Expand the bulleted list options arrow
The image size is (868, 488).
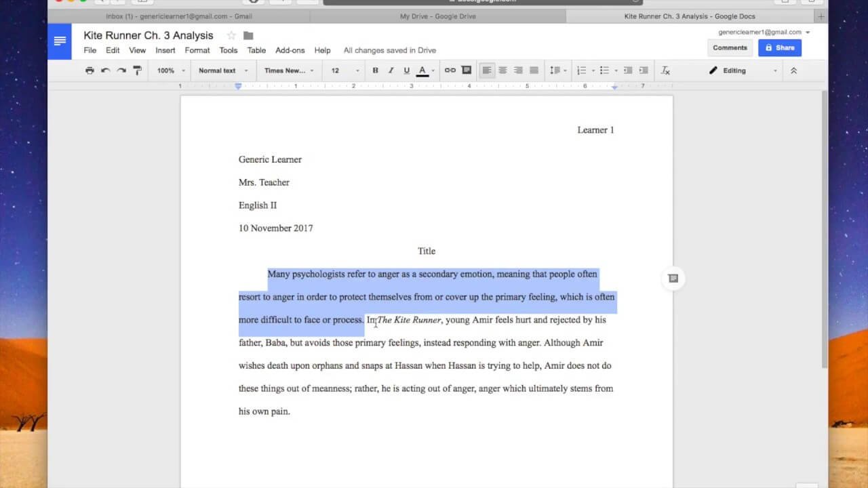616,70
